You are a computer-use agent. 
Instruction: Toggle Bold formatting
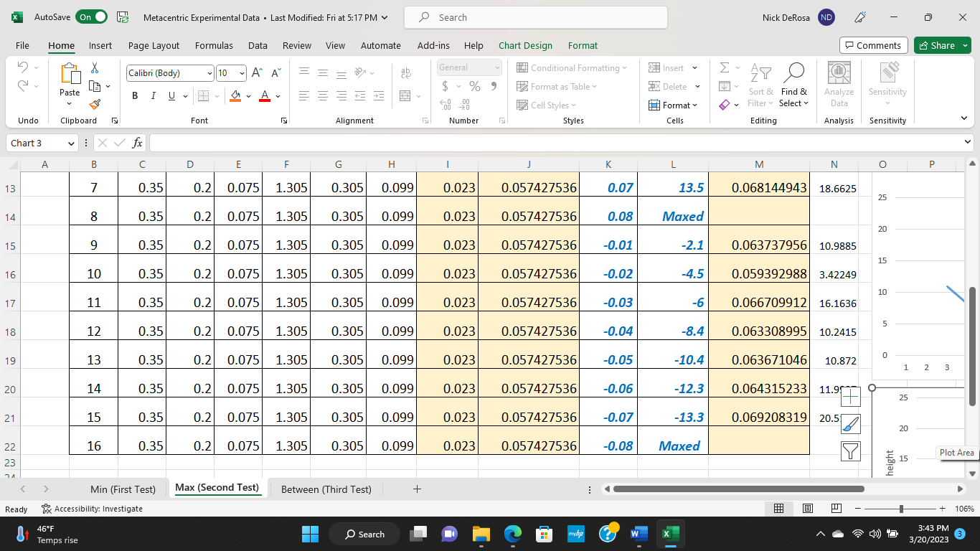tap(135, 95)
